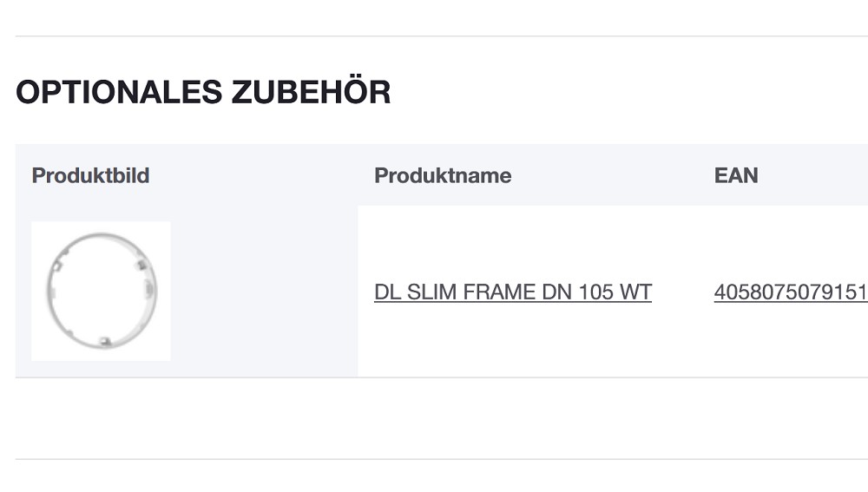868x492 pixels.
Task: Click the divider line below the accessory table
Action: pos(434,459)
